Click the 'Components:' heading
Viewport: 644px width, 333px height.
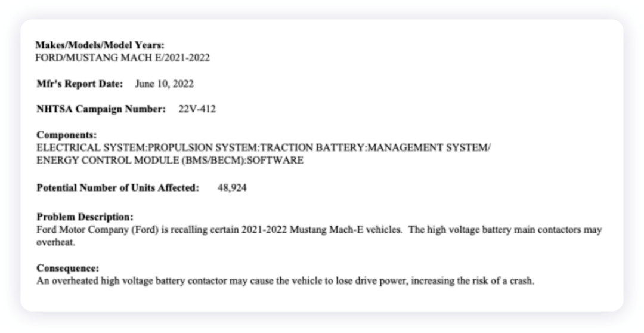(67, 135)
